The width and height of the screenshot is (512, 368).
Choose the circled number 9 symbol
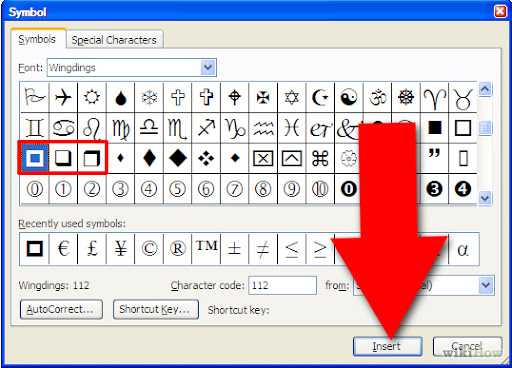coord(292,189)
